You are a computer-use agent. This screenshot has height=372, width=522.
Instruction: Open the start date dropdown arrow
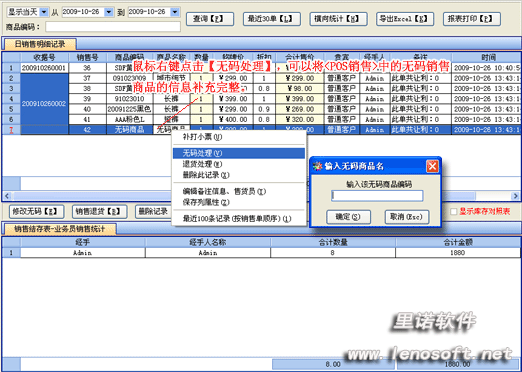(x=109, y=12)
